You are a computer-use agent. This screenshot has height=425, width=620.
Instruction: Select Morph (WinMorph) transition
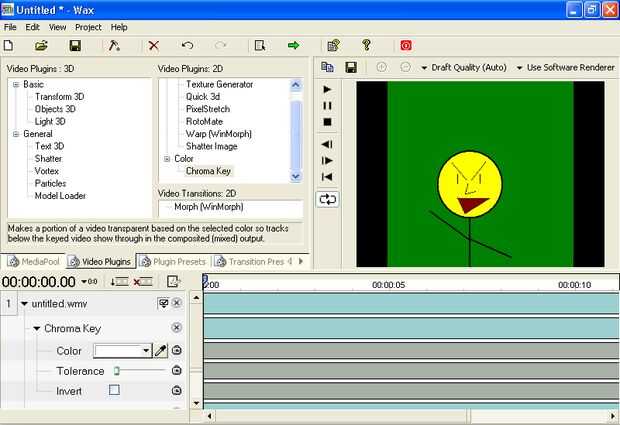pyautogui.click(x=209, y=207)
